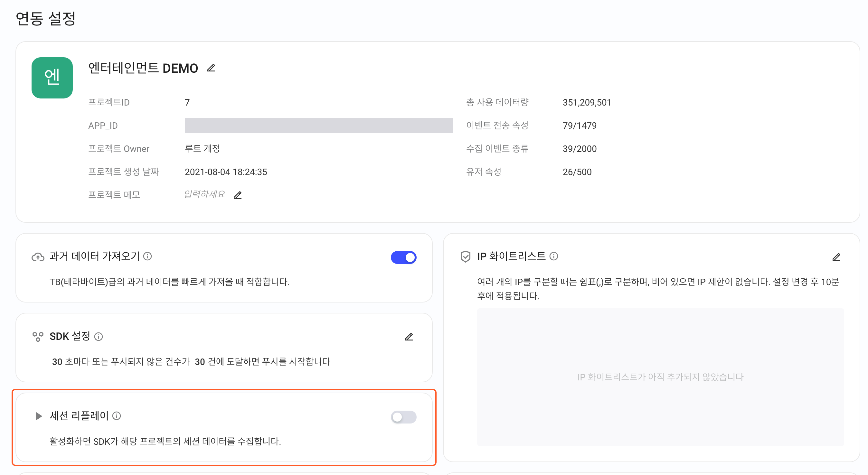Screen dimensions: 868x475
Task: Select the 26/500 유저 속성 value
Action: point(577,172)
